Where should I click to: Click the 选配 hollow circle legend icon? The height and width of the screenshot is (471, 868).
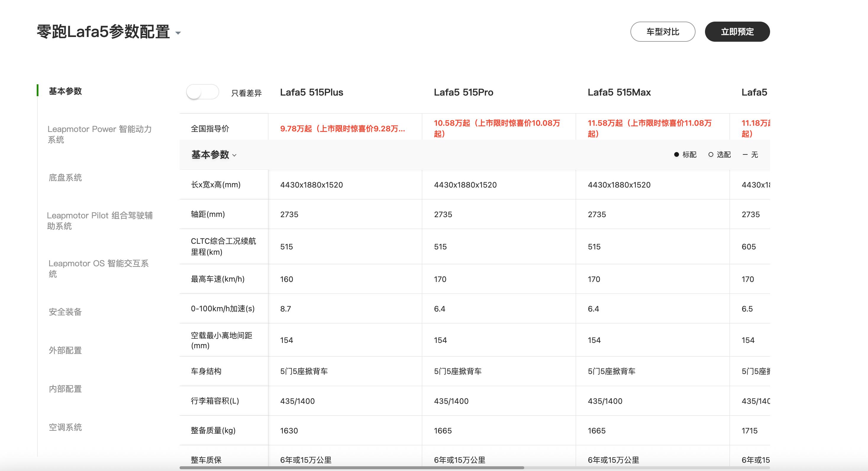711,155
